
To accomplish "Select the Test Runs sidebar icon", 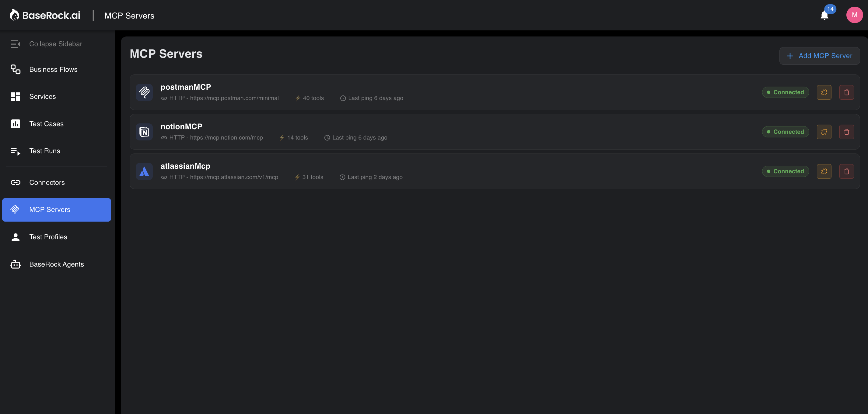I will click(x=16, y=151).
